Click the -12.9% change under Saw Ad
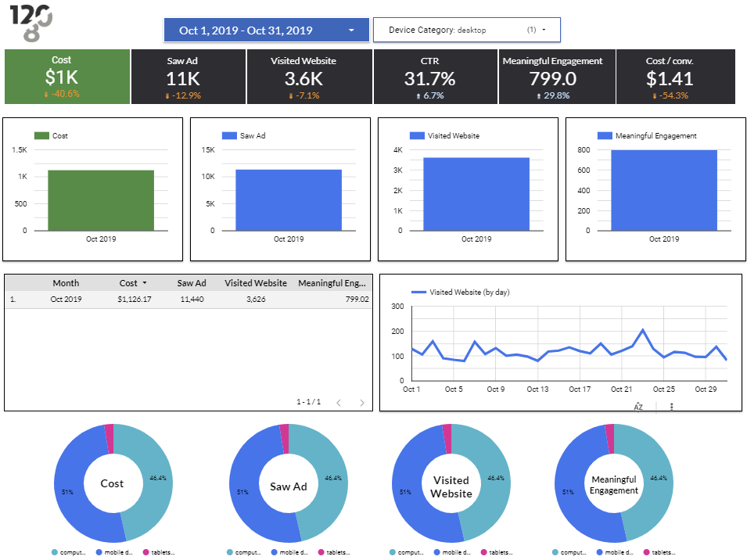This screenshot has height=560, width=747. click(x=183, y=95)
